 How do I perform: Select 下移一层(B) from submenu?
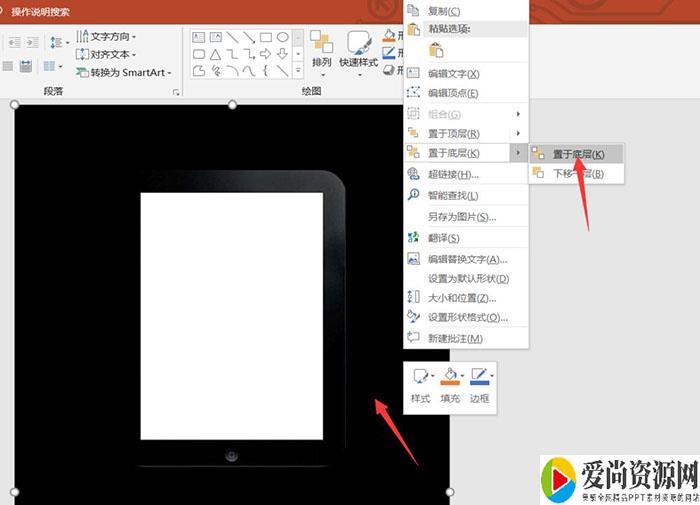577,174
